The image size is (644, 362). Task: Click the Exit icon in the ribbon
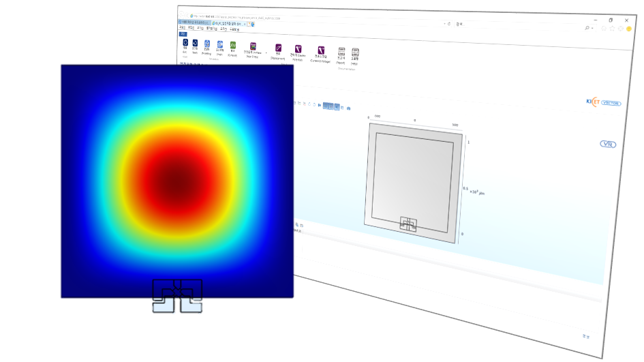click(x=185, y=43)
